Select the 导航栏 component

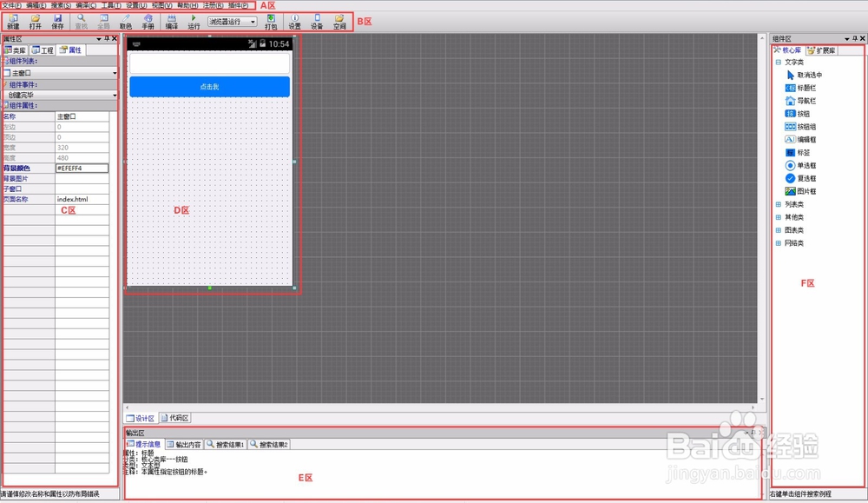coord(800,101)
